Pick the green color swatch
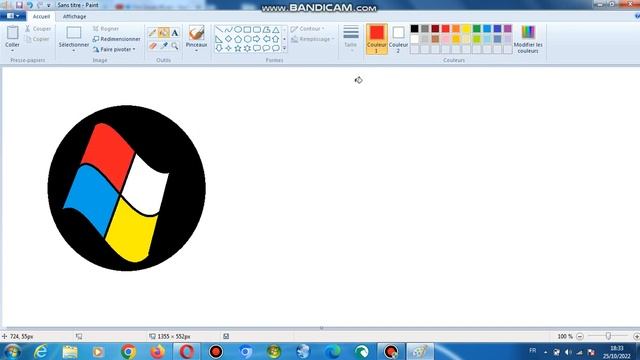Image resolution: width=640 pixels, height=360 pixels. point(476,29)
